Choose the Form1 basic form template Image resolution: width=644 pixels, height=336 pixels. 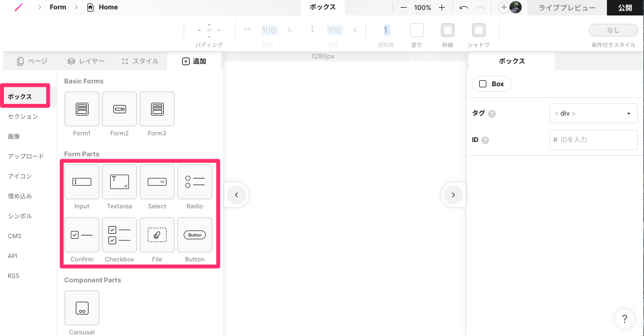pyautogui.click(x=82, y=109)
